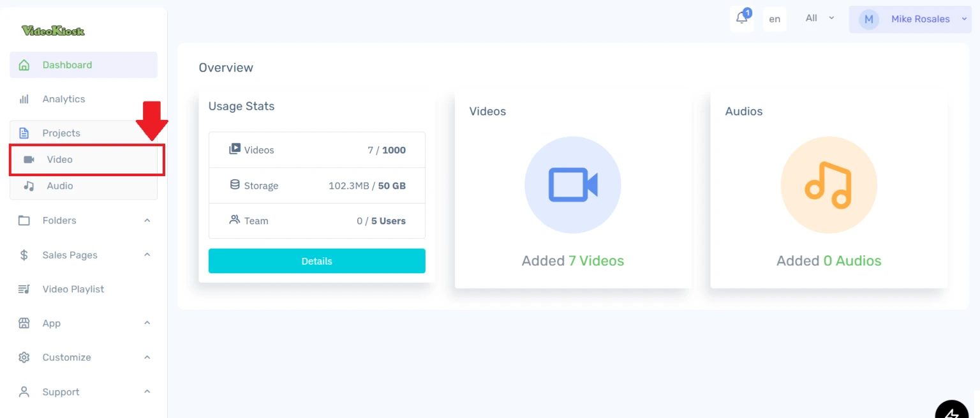This screenshot has height=418, width=980.
Task: Expand the App menu section
Action: pyautogui.click(x=147, y=324)
